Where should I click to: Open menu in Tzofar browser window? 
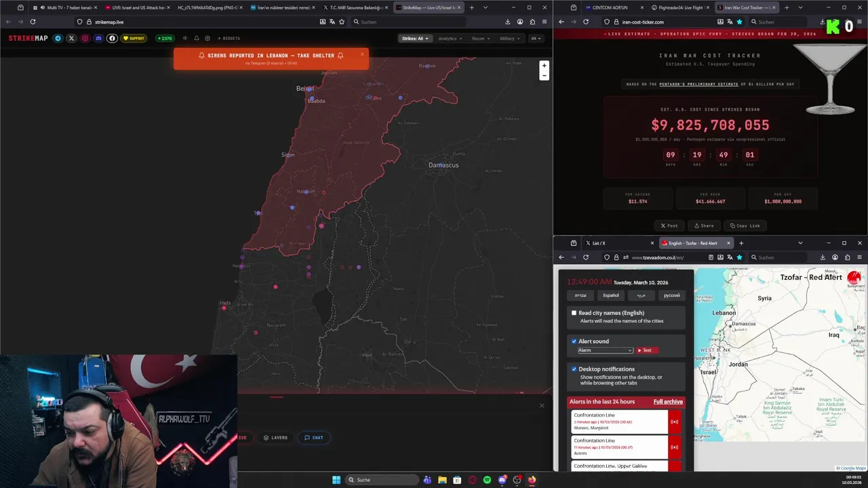(x=859, y=258)
